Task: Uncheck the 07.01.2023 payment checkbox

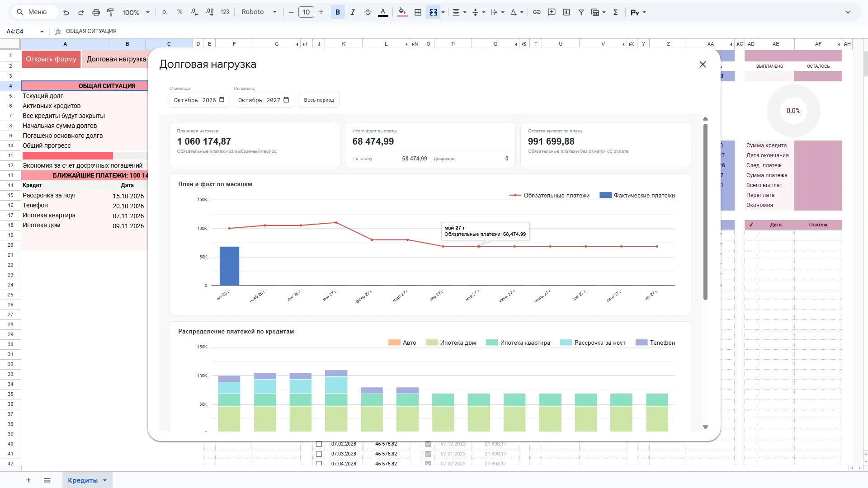Action: click(x=428, y=454)
